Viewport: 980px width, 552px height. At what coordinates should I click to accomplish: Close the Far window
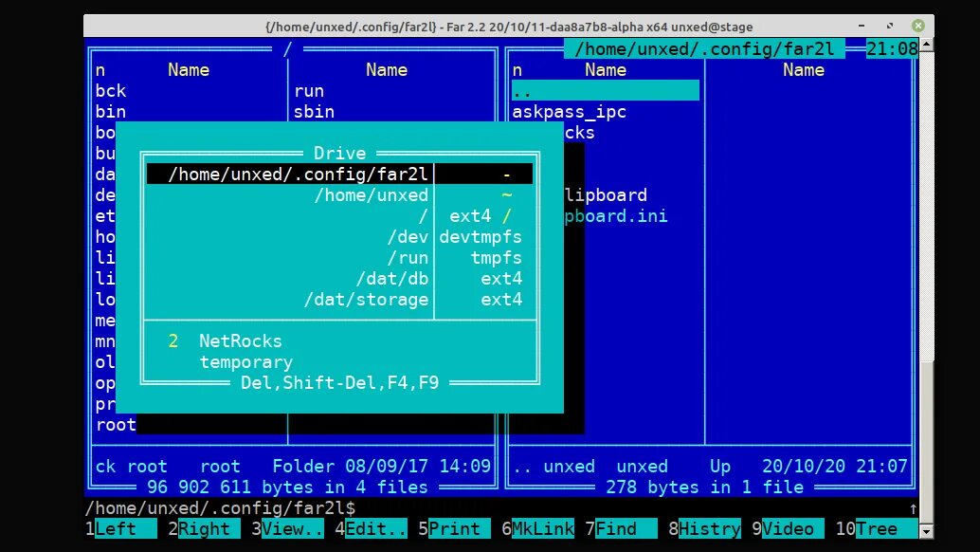click(918, 26)
